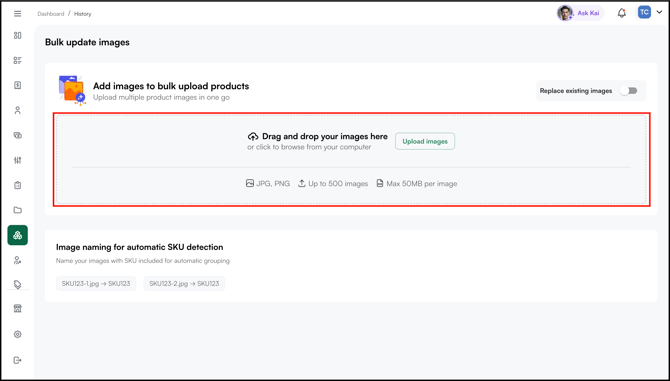Screen dimensions: 670x381
Task: Open the hamburger menu icon
Action: (x=18, y=14)
